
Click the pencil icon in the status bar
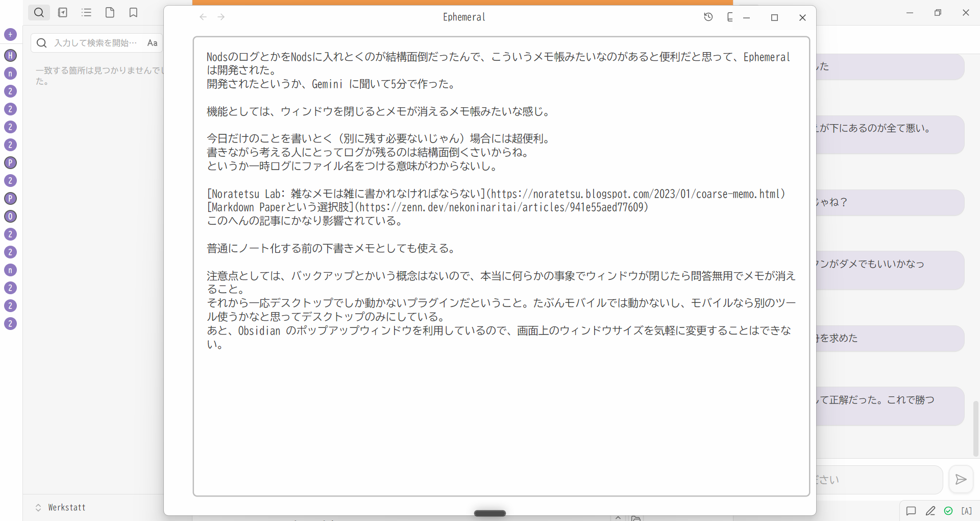(930, 511)
